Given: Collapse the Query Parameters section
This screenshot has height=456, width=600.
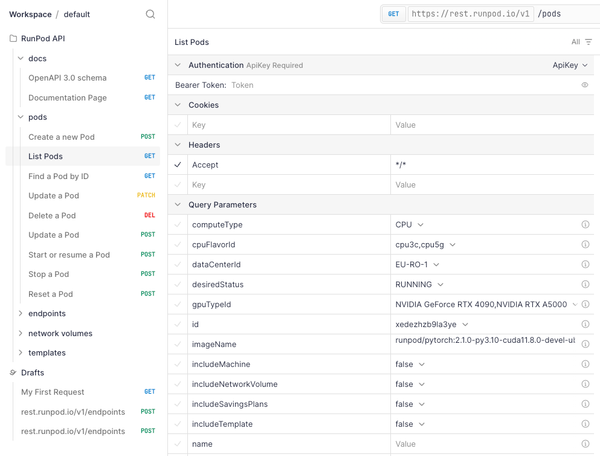Looking at the screenshot, I should tap(178, 205).
